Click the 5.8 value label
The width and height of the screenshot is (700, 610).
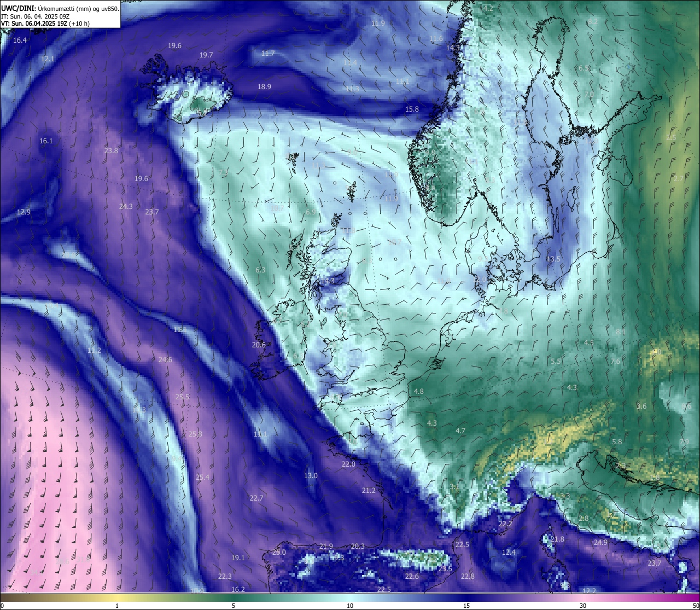(617, 442)
